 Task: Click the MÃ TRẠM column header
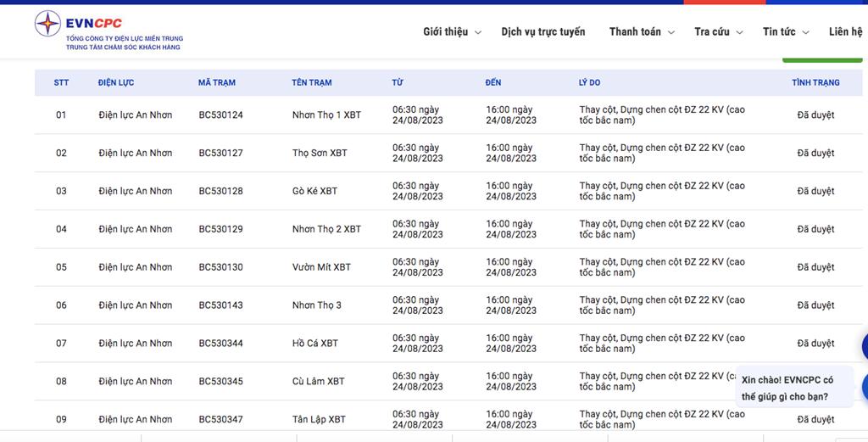pos(217,82)
